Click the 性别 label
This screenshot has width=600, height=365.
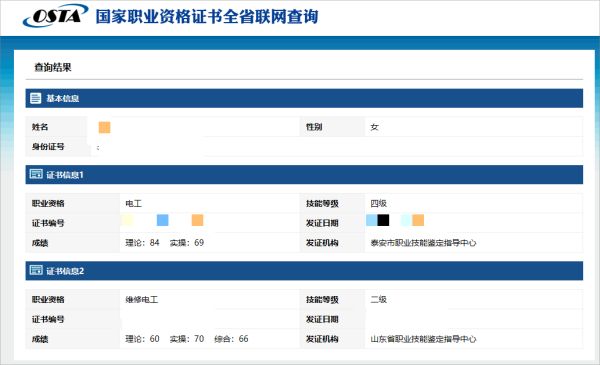[314, 127]
